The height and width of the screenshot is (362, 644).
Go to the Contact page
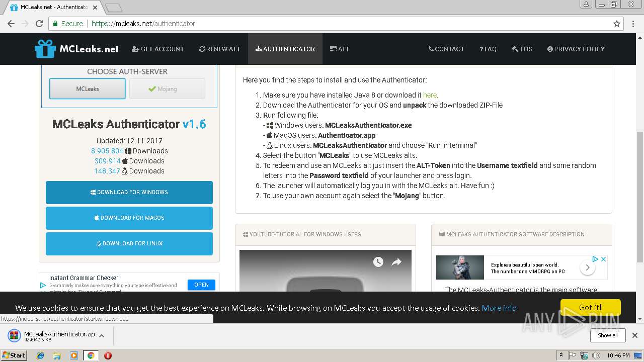pos(446,49)
